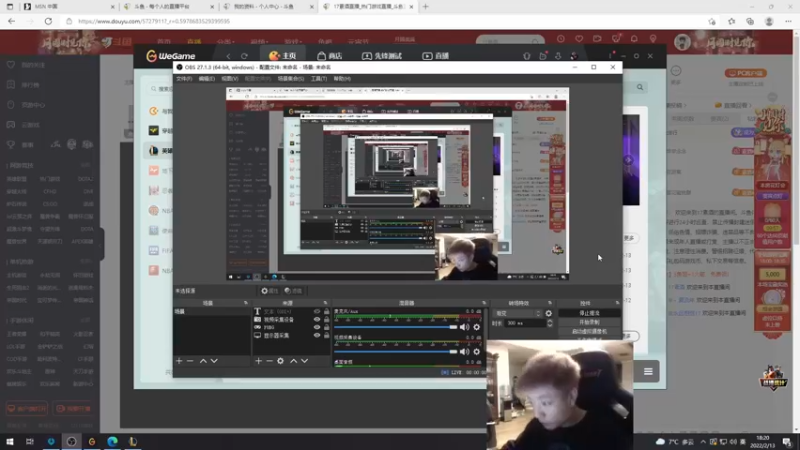
Task: Adjust the 时长 300 ms duration stepper
Action: 549,323
